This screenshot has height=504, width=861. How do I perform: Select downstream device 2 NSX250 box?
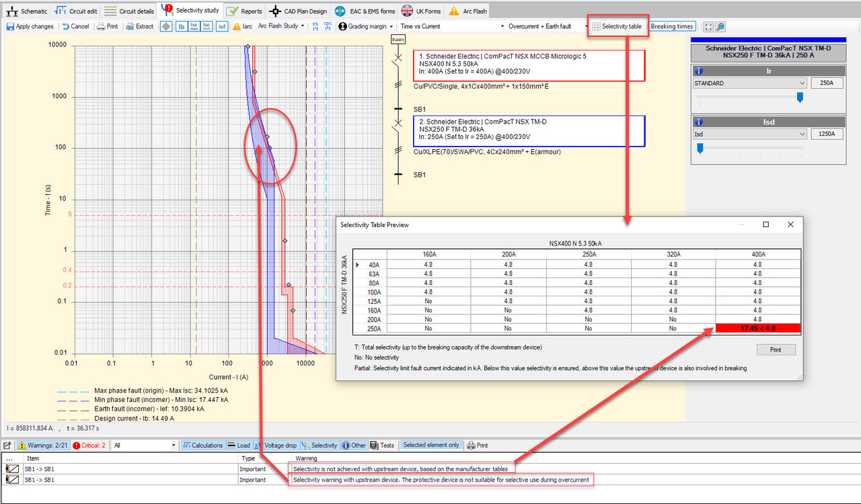(529, 130)
